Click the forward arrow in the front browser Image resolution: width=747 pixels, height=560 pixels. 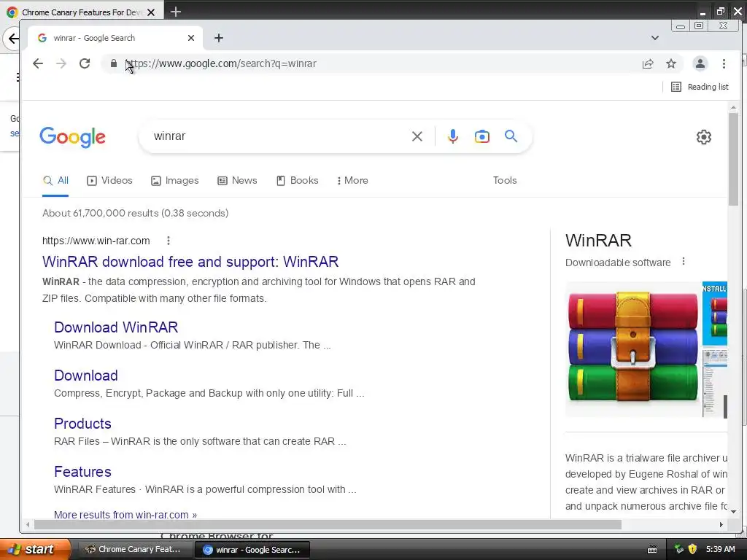tap(61, 63)
